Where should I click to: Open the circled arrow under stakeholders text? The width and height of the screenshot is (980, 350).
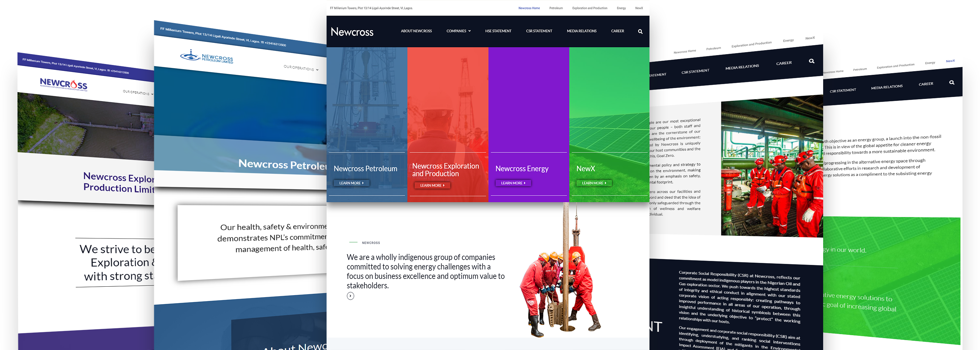[350, 296]
